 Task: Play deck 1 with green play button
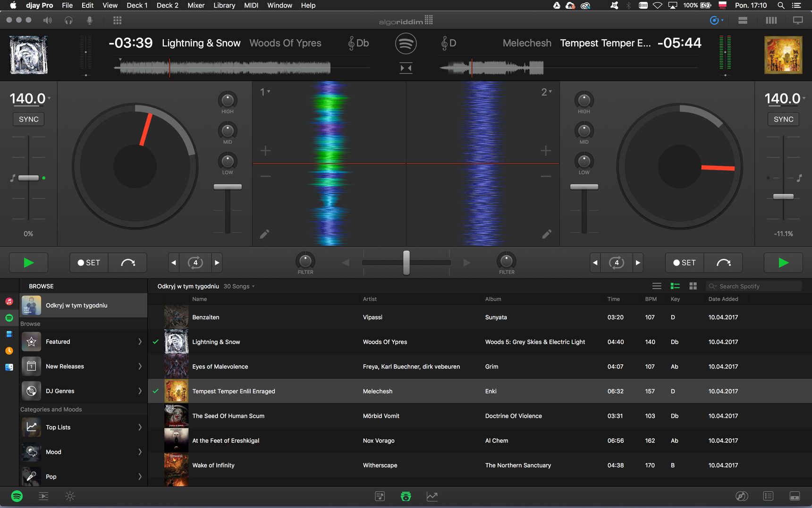click(29, 263)
